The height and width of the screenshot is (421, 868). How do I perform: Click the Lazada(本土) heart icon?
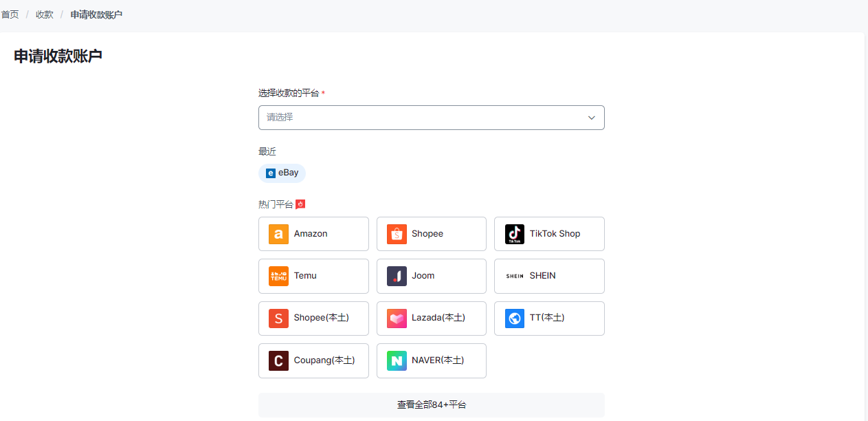click(397, 319)
